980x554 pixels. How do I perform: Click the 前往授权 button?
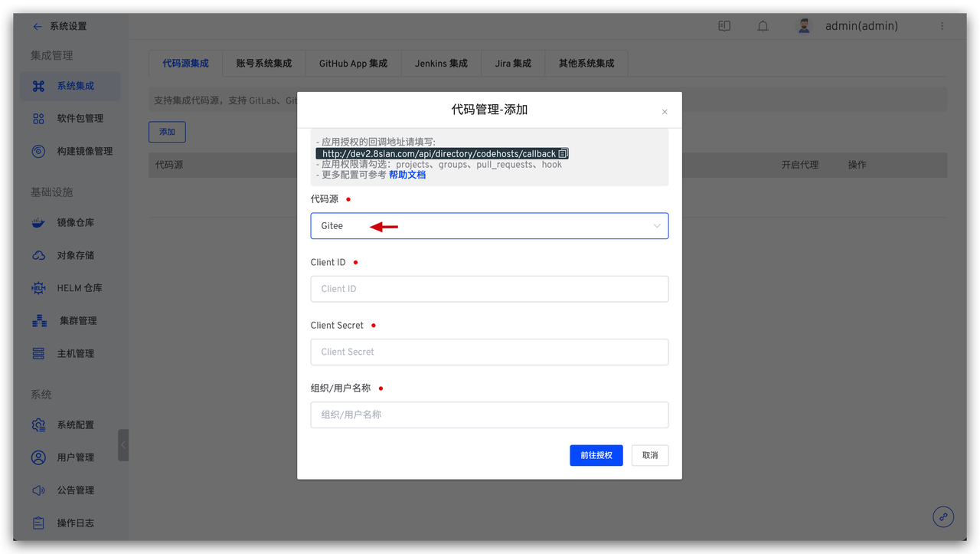tap(596, 455)
